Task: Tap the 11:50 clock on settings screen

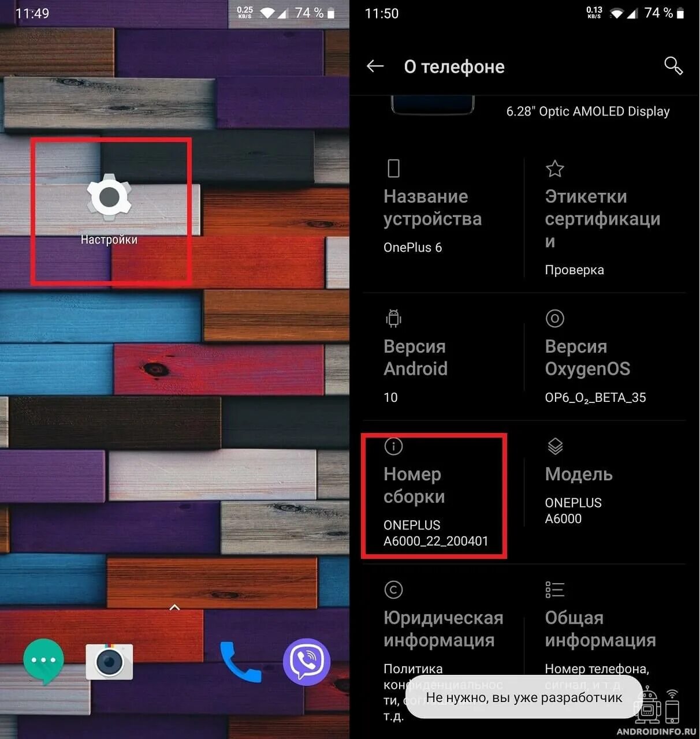Action: coord(382,13)
